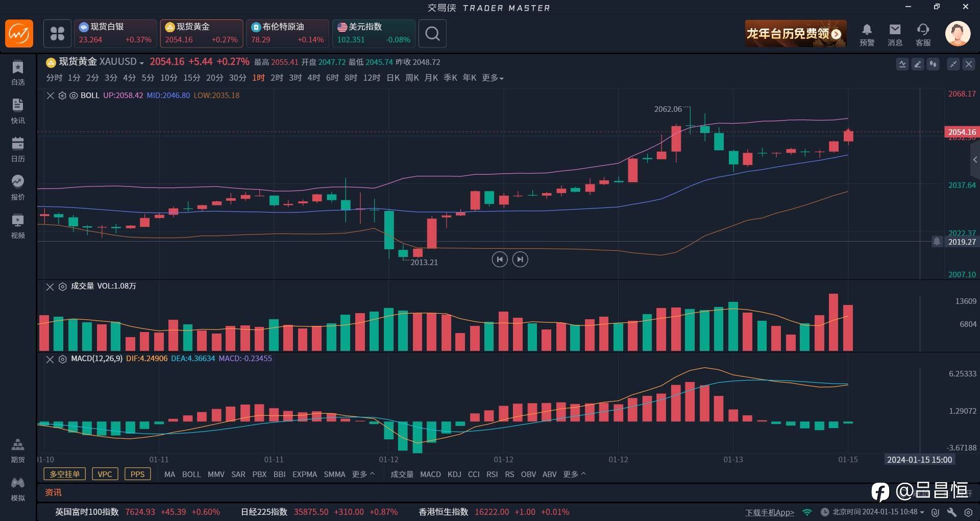Select the 现货白银 quote card

pos(115,34)
